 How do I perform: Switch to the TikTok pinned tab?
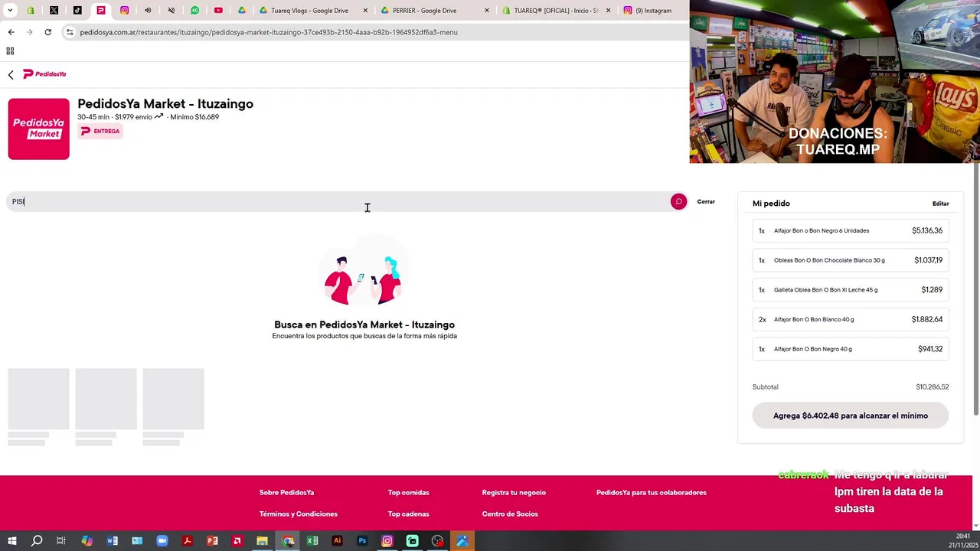[x=77, y=11]
